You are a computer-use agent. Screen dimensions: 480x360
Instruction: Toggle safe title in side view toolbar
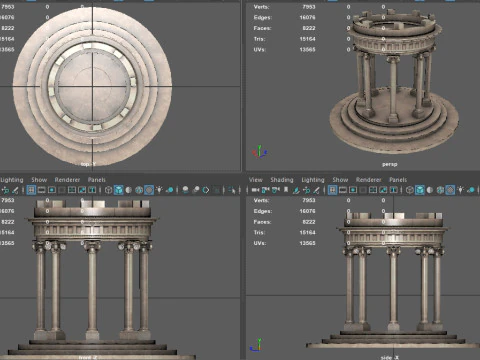394,190
